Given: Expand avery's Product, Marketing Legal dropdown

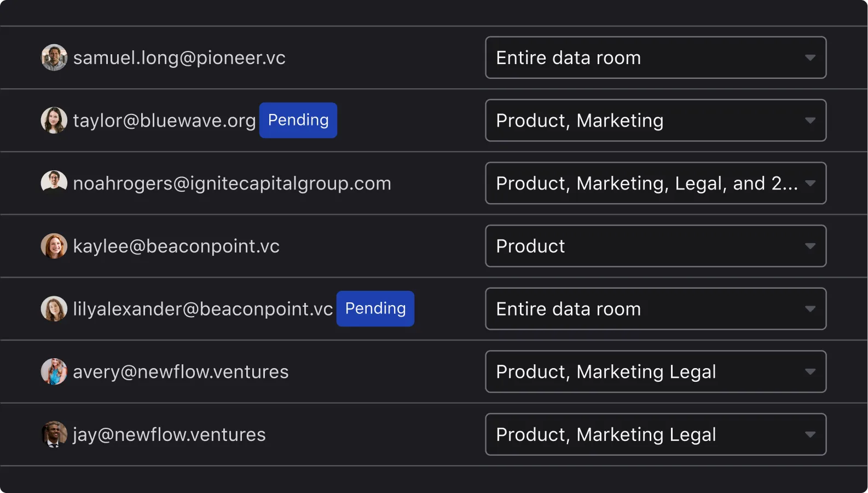Looking at the screenshot, I should (x=655, y=371).
